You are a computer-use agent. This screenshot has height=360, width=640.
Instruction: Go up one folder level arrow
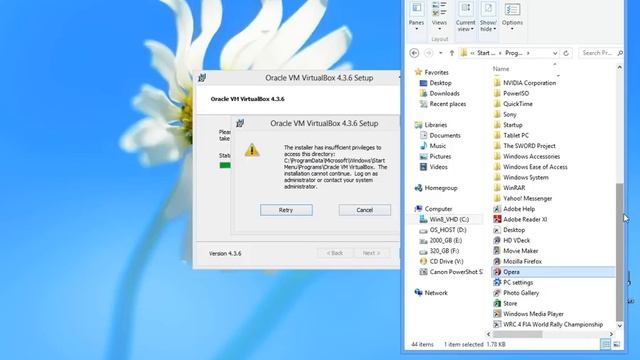click(x=452, y=53)
